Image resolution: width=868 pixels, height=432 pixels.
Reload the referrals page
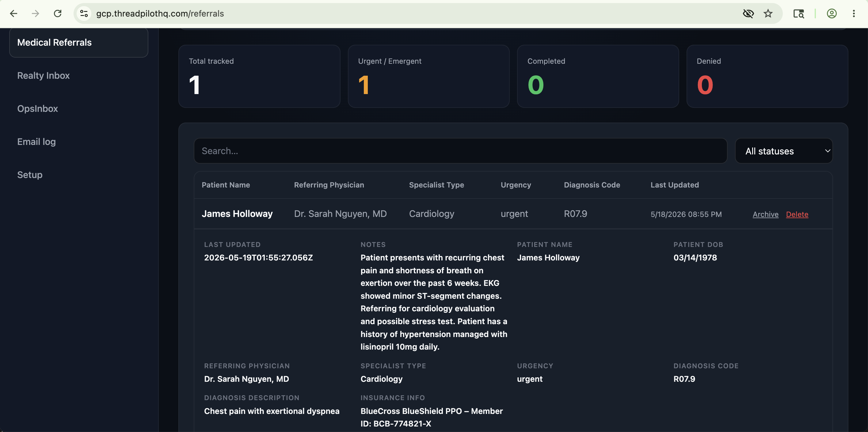58,13
